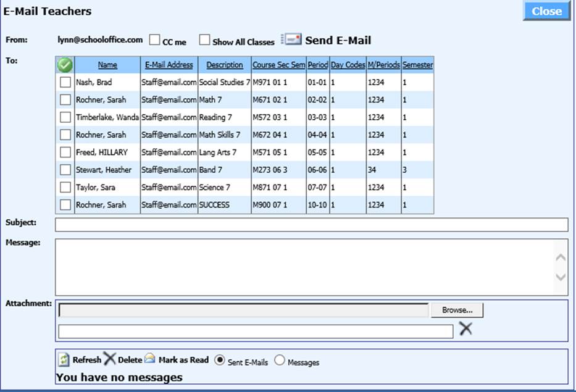
Task: Toggle the Show All Classes checkbox
Action: (204, 40)
